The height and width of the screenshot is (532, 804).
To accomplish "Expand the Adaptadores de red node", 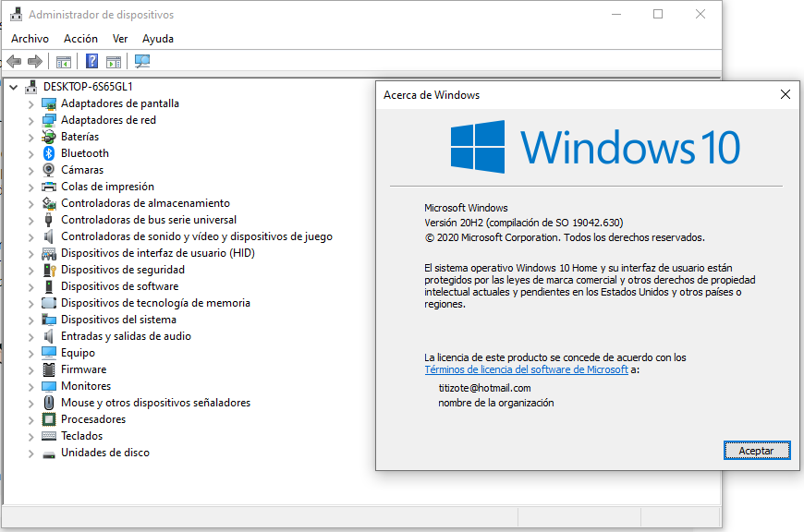I will pos(30,121).
